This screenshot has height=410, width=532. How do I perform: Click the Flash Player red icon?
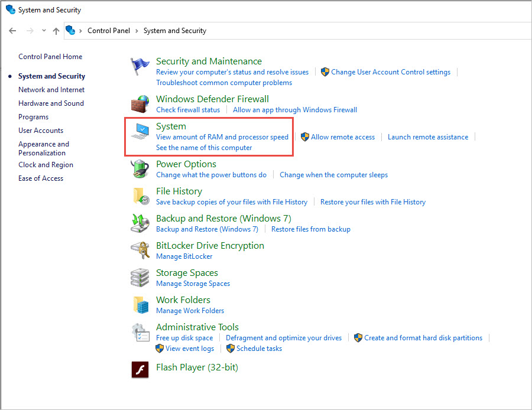point(140,370)
